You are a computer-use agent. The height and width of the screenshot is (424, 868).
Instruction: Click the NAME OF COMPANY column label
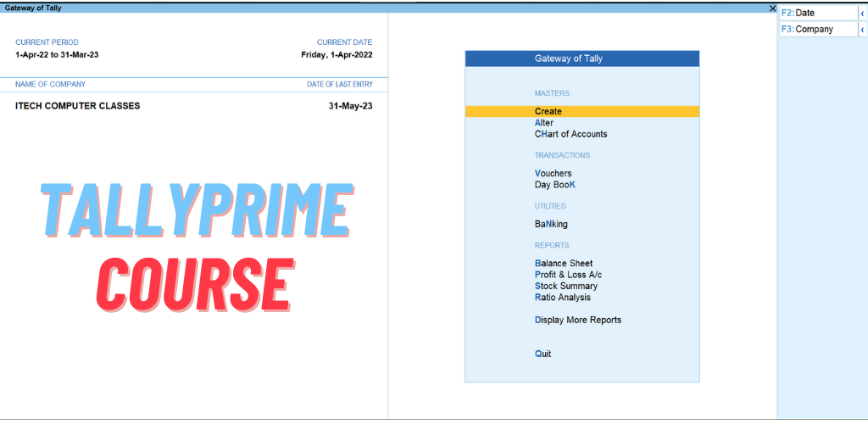50,84
